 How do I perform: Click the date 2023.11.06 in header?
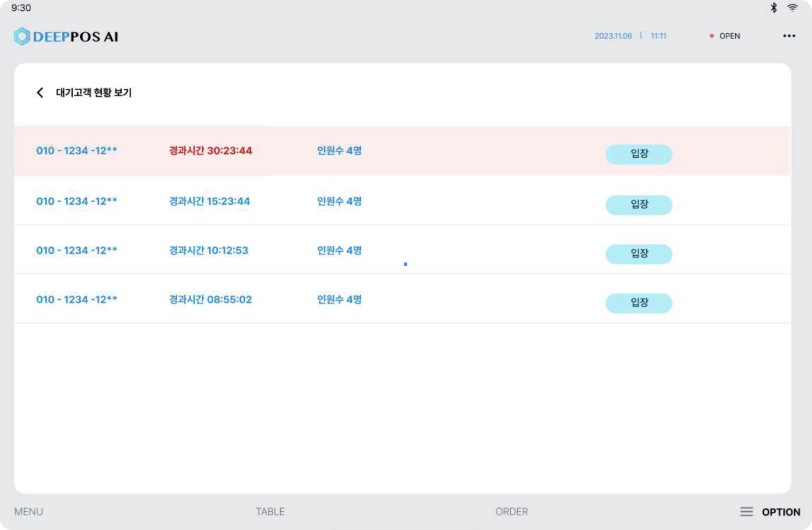pyautogui.click(x=613, y=36)
